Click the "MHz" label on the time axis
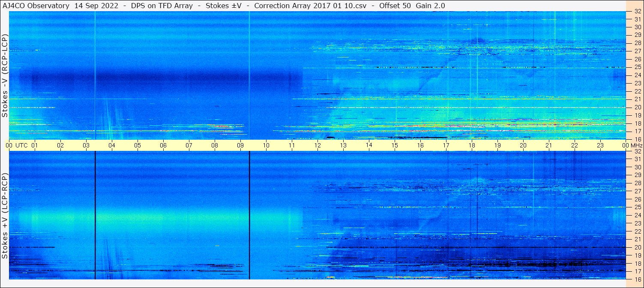 (x=636, y=145)
